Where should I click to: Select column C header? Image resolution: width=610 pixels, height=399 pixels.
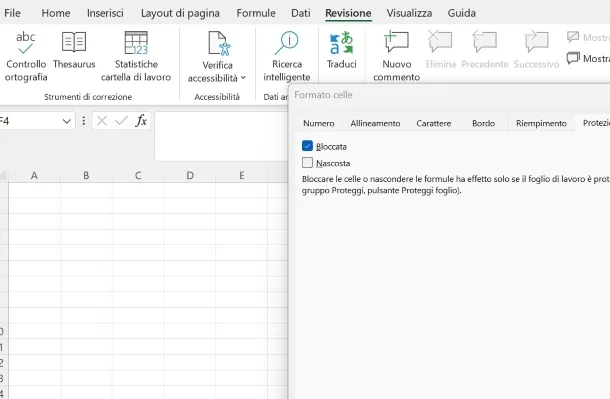tap(138, 175)
